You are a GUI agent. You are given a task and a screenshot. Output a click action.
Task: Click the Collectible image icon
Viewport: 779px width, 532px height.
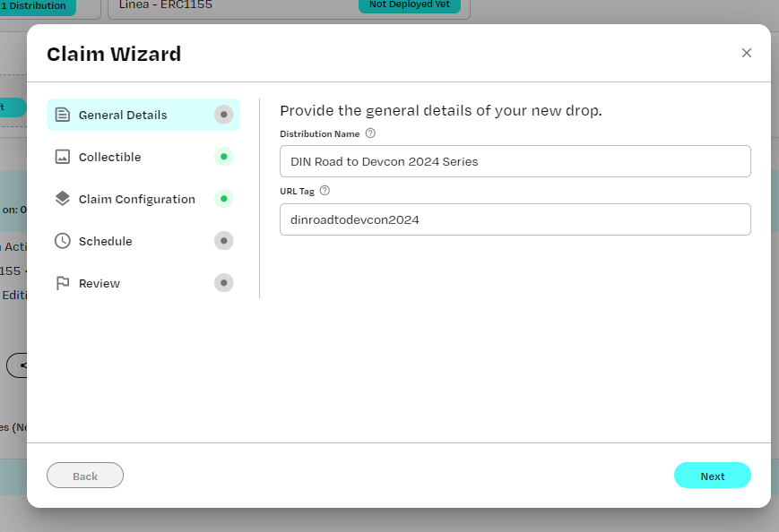click(62, 157)
